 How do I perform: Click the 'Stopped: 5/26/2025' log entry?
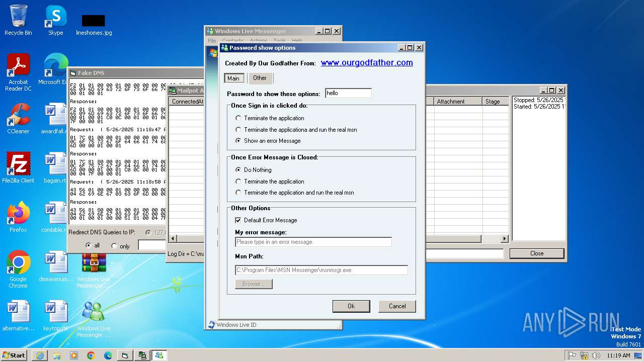click(539, 100)
